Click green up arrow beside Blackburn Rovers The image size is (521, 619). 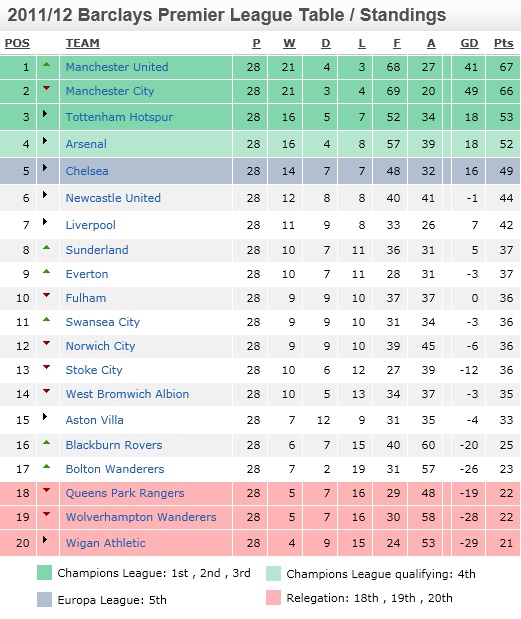pyautogui.click(x=47, y=443)
